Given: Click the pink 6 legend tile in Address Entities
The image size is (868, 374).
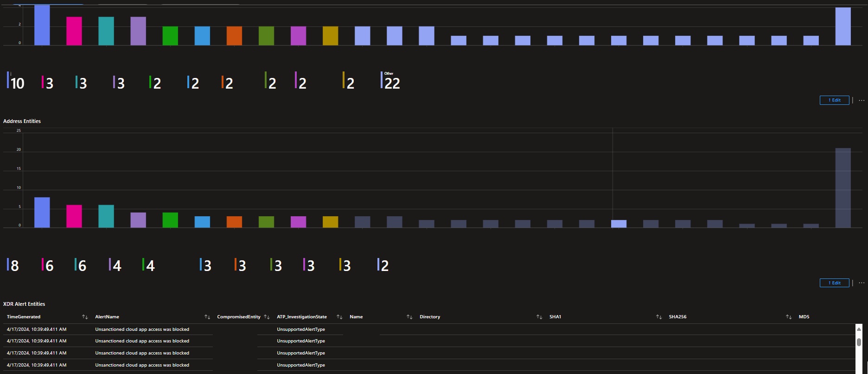Looking at the screenshot, I should pyautogui.click(x=47, y=265).
